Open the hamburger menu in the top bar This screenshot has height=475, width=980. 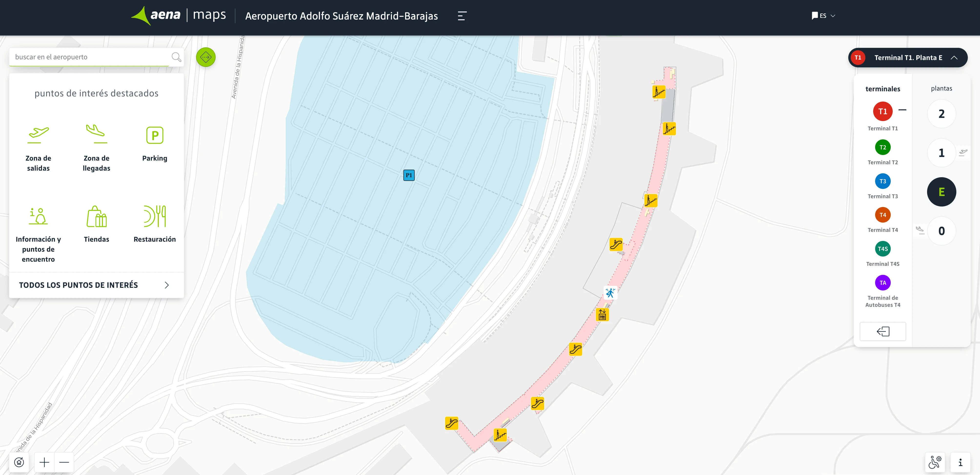(x=461, y=16)
